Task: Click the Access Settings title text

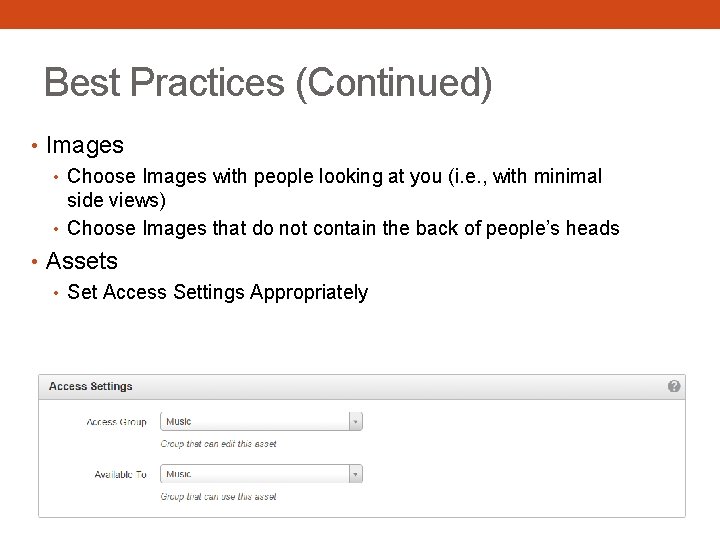Action: 90,386
